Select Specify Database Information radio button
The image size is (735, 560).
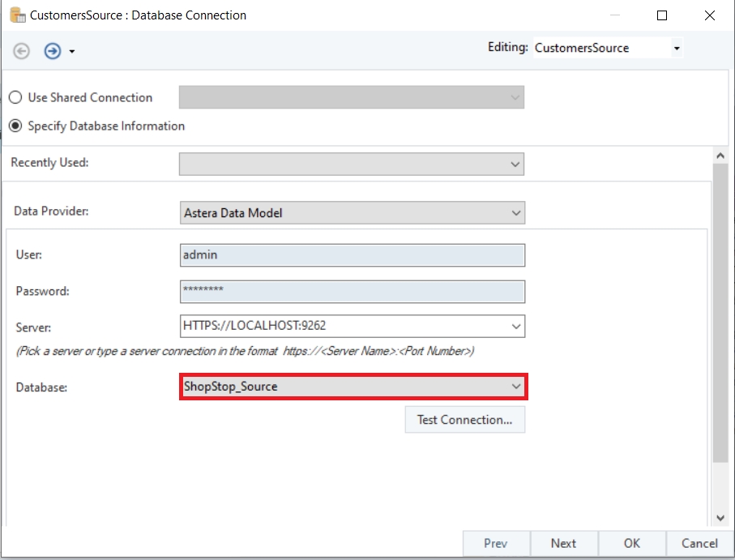[x=15, y=126]
